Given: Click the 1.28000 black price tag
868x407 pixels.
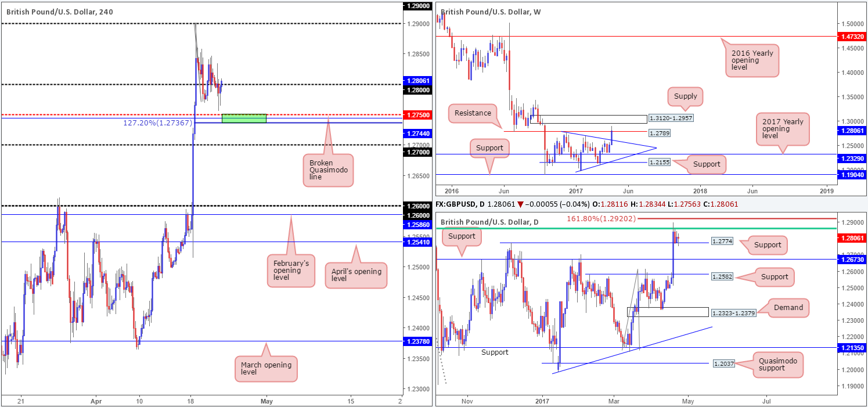Looking at the screenshot, I should [417, 90].
